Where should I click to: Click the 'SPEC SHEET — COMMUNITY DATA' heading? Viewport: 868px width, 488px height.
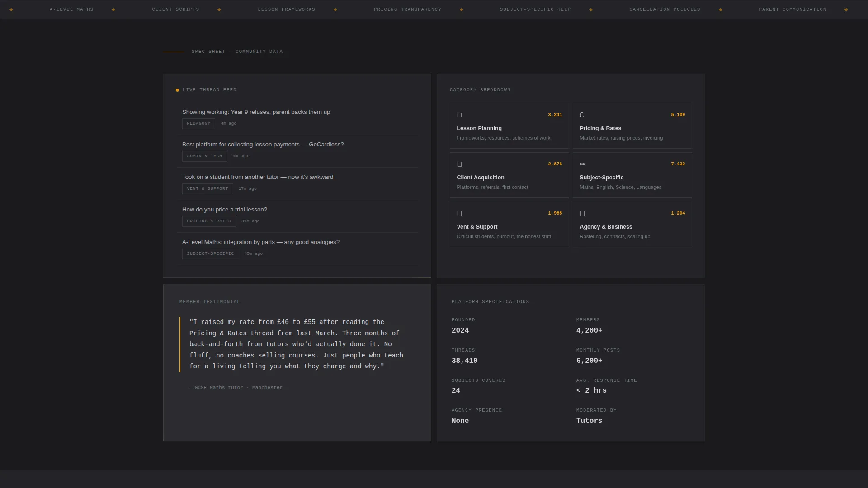[x=237, y=52]
